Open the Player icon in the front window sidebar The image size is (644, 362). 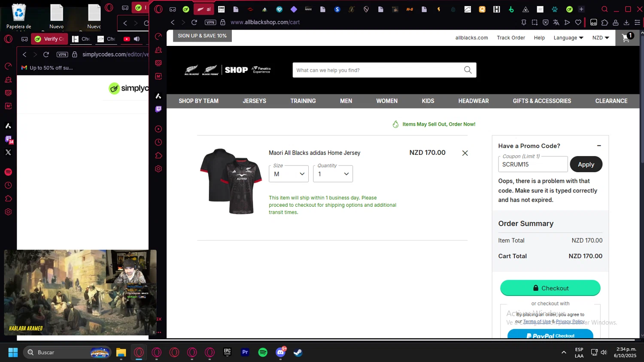point(158,129)
